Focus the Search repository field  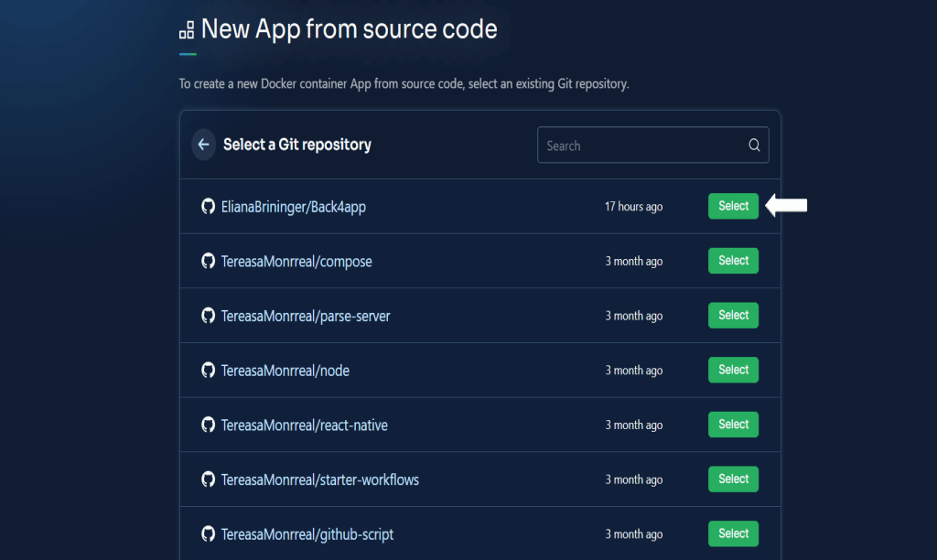[652, 145]
